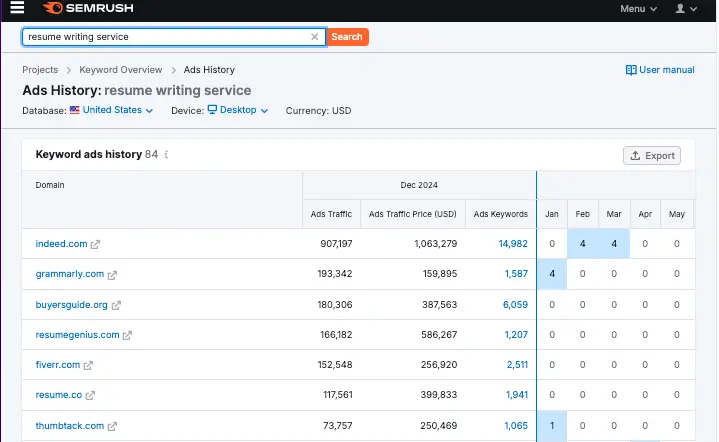Open grammarly.com external link icon
Screen dimensions: 719x442
112,275
